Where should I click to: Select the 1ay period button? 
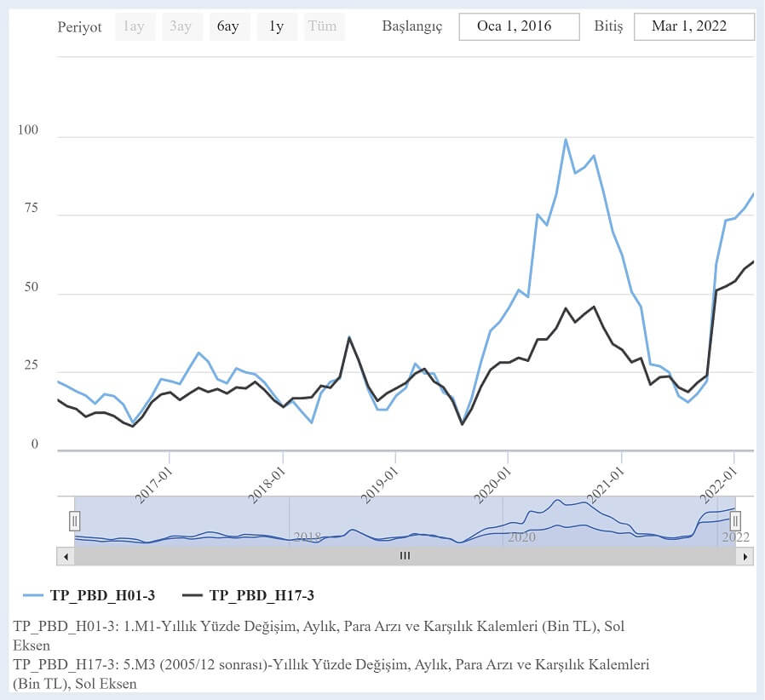(x=134, y=26)
